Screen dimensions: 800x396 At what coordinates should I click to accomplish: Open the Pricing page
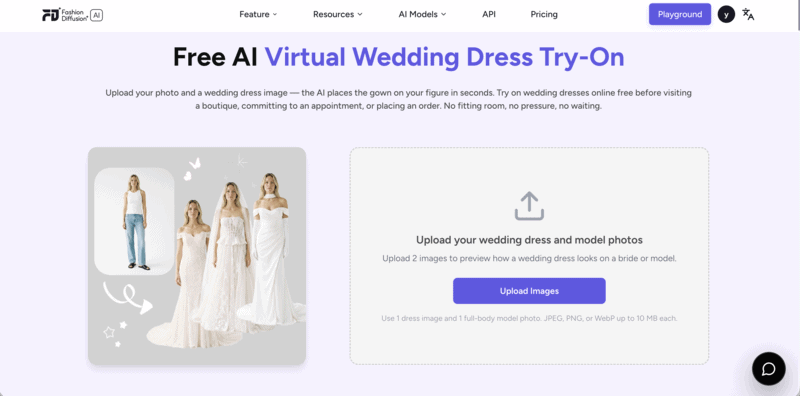tap(544, 14)
